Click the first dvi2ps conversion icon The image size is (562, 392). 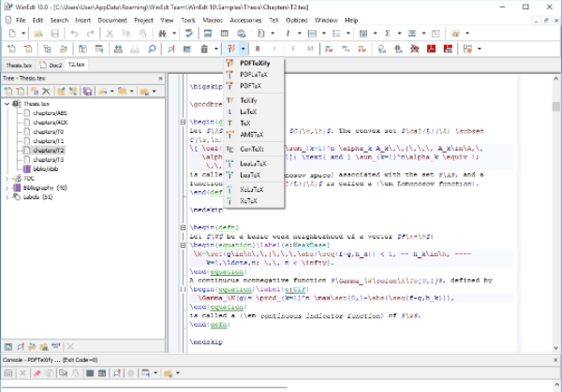tap(329, 49)
